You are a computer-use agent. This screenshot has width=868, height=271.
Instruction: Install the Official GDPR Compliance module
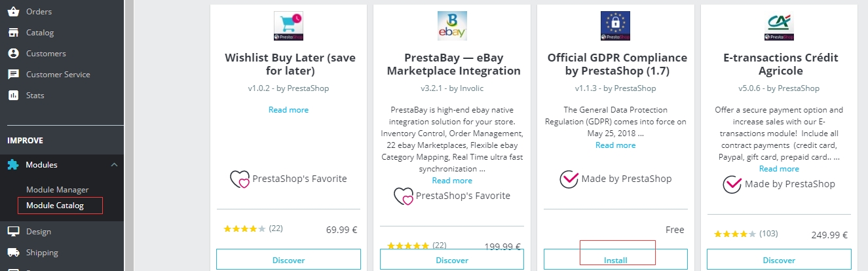tap(615, 260)
